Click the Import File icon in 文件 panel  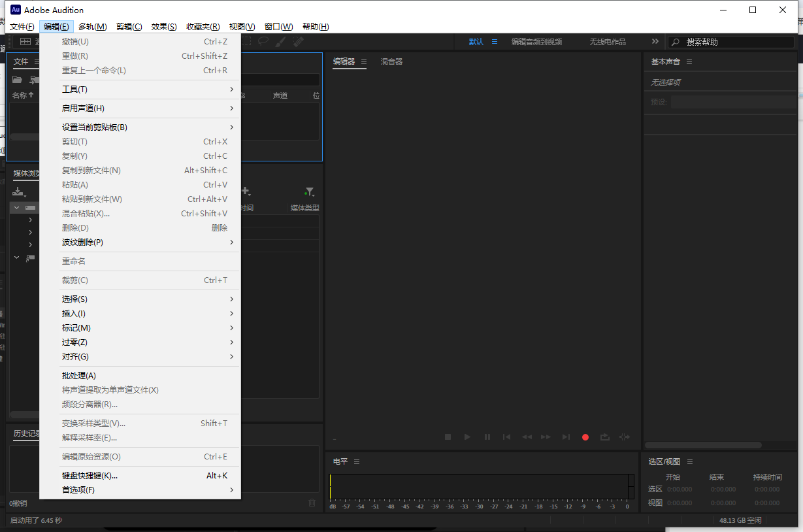click(34, 80)
